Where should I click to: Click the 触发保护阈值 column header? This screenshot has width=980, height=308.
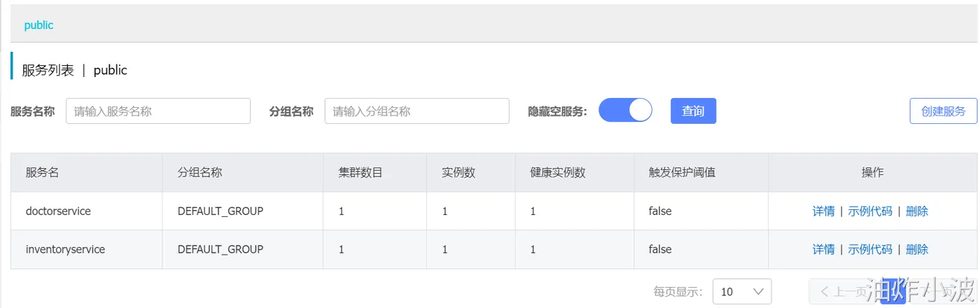coord(682,172)
